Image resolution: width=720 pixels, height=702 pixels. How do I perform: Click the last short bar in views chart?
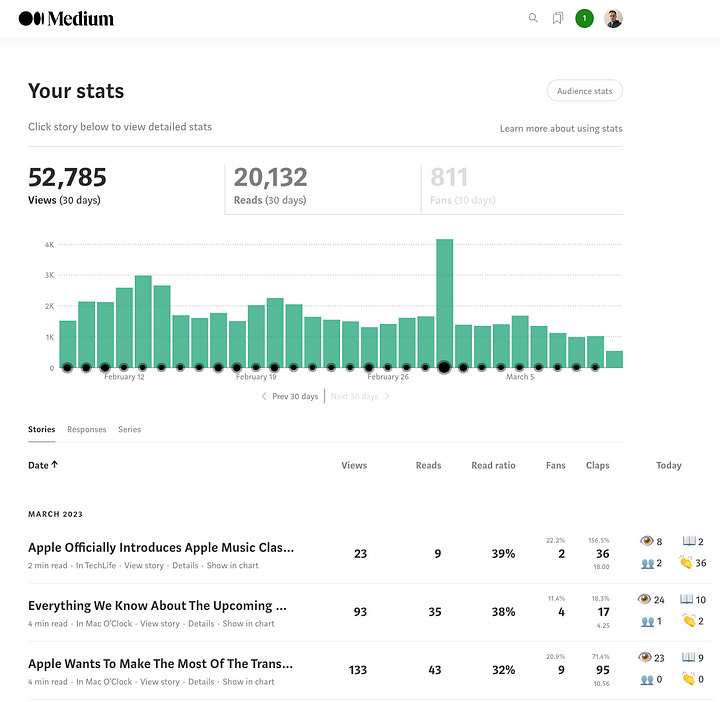(x=614, y=359)
